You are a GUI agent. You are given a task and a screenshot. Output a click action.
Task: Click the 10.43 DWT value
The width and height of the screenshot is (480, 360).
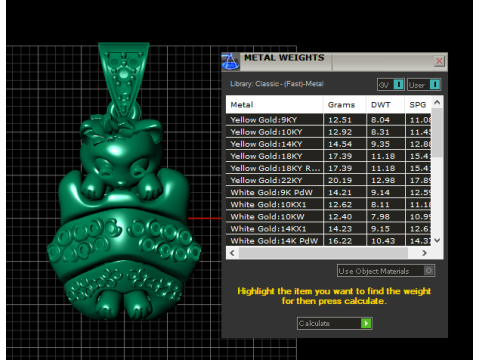[x=383, y=241]
